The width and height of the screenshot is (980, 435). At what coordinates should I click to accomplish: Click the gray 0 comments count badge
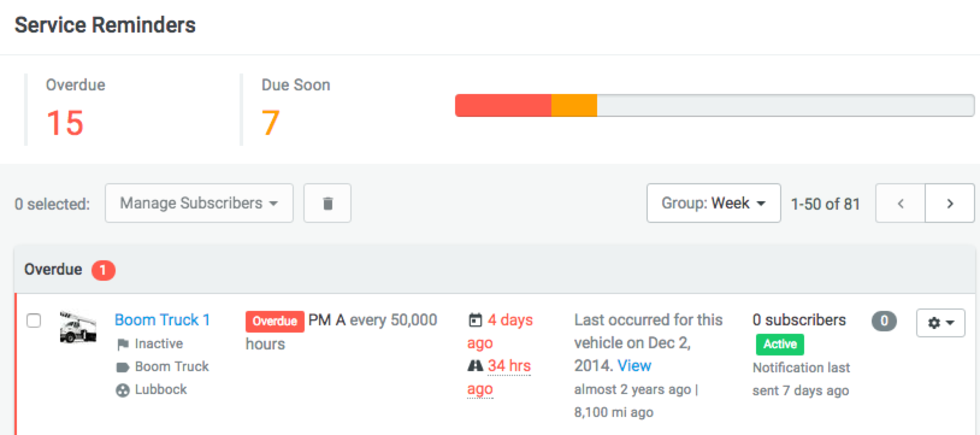884,321
